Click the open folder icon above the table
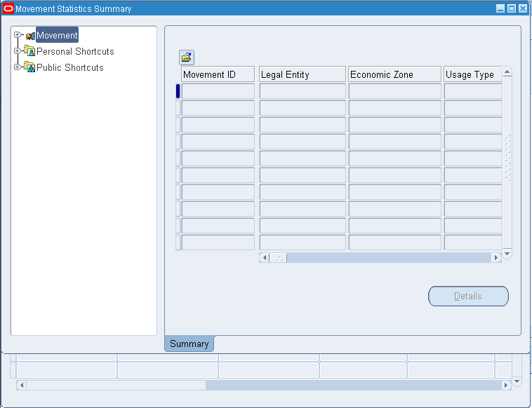This screenshot has height=408, width=532. (187, 57)
